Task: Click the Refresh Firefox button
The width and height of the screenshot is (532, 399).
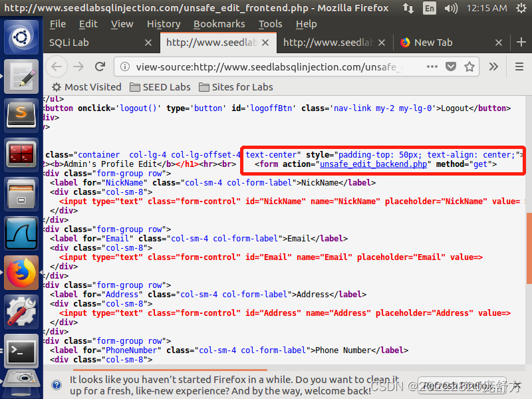Action: tap(462, 386)
